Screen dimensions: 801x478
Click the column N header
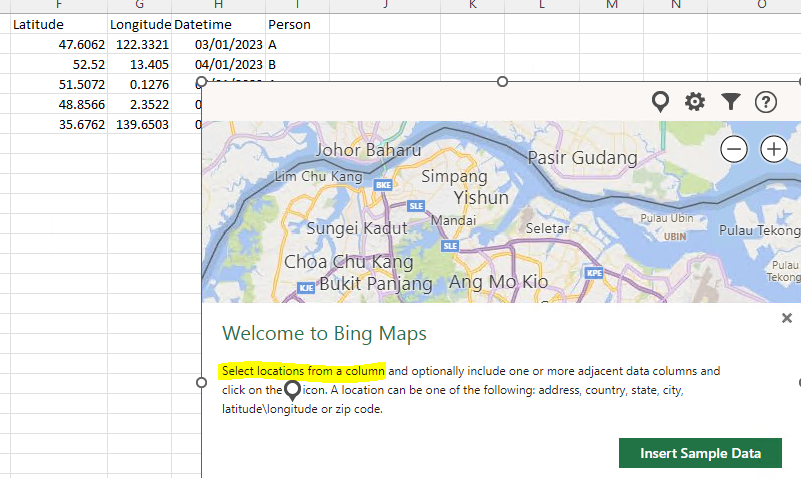coord(675,5)
